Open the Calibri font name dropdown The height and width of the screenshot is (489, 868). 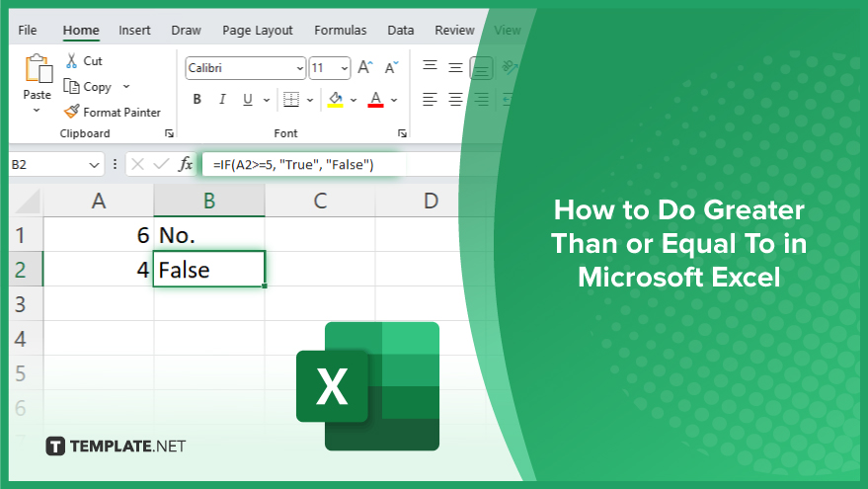(299, 68)
